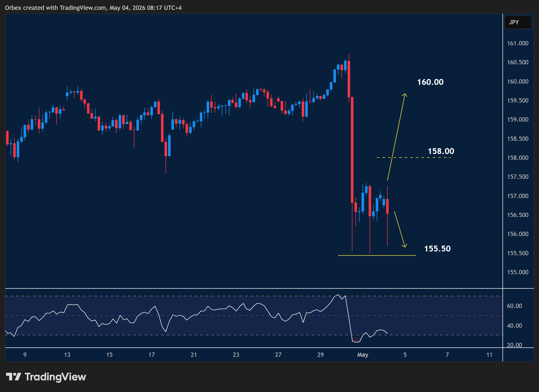Viewport: 539px width, 392px height.
Task: Click the solid yellow 155.50 support line
Action: pyautogui.click(x=377, y=256)
